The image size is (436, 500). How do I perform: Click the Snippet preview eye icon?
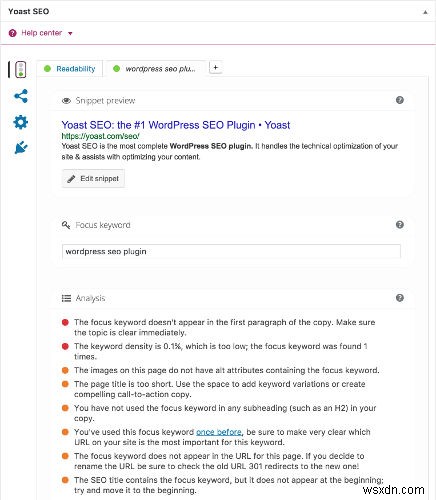[66, 101]
